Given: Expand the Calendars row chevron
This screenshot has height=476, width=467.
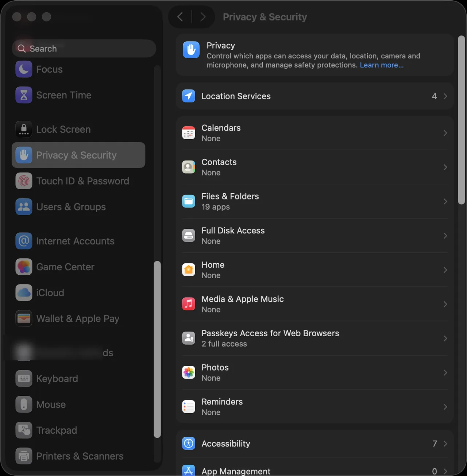Looking at the screenshot, I should pos(445,133).
